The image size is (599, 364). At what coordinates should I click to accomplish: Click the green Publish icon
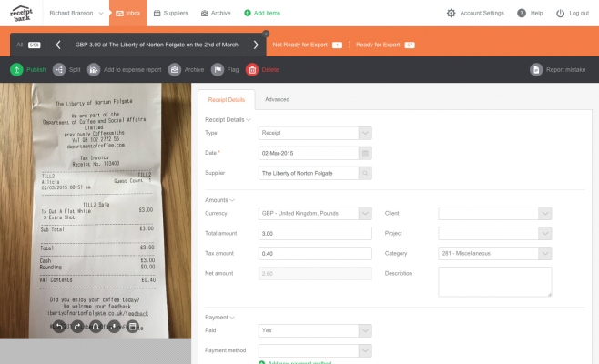16,69
